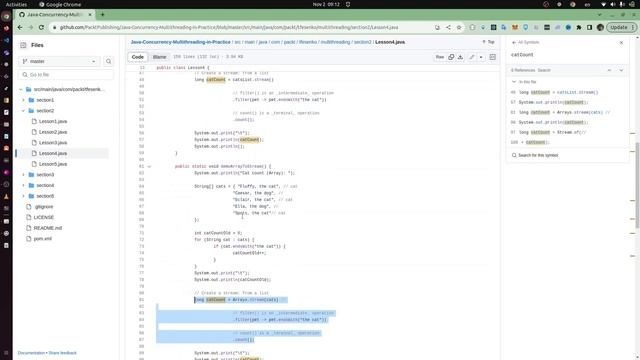Image resolution: width=640 pixels, height=360 pixels.
Task: Share this page from the address bar
Action: [x=448, y=27]
